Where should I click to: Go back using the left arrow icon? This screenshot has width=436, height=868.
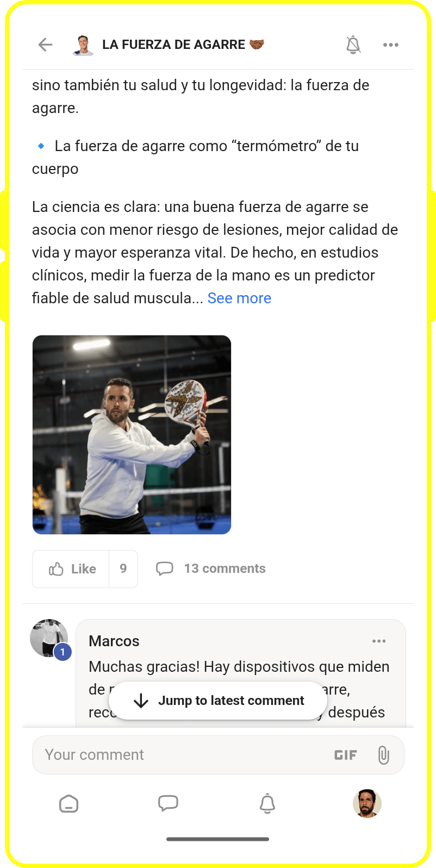click(x=45, y=45)
